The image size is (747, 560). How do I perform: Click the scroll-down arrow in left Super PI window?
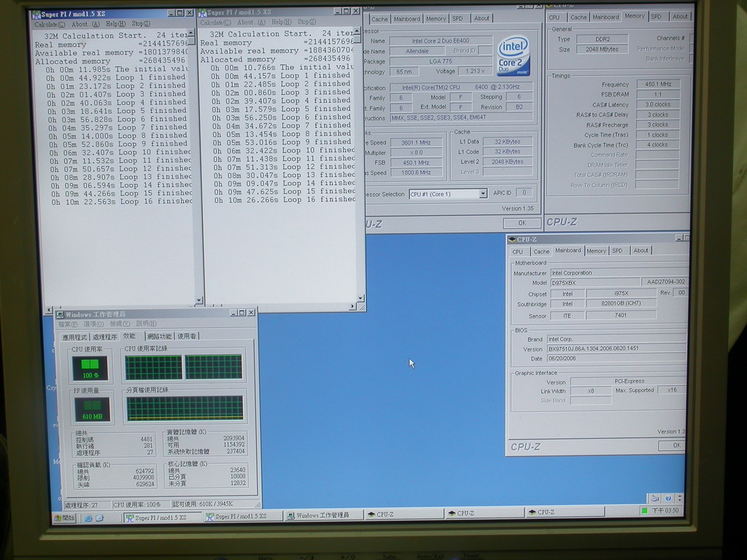198,300
